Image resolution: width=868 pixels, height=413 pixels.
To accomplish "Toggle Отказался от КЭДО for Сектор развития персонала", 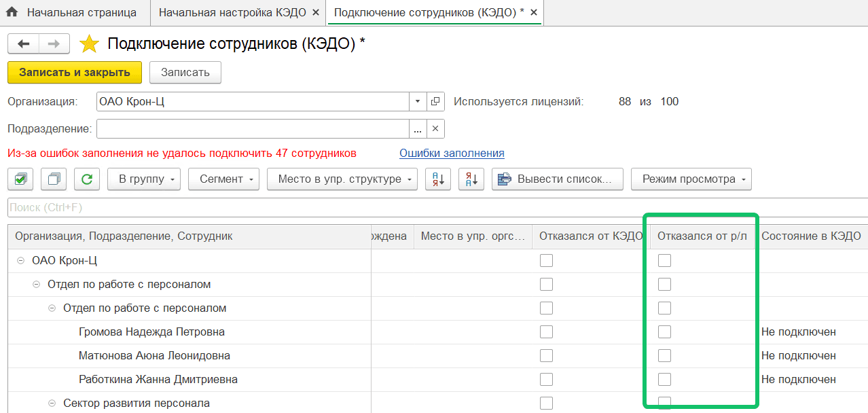I will [546, 403].
